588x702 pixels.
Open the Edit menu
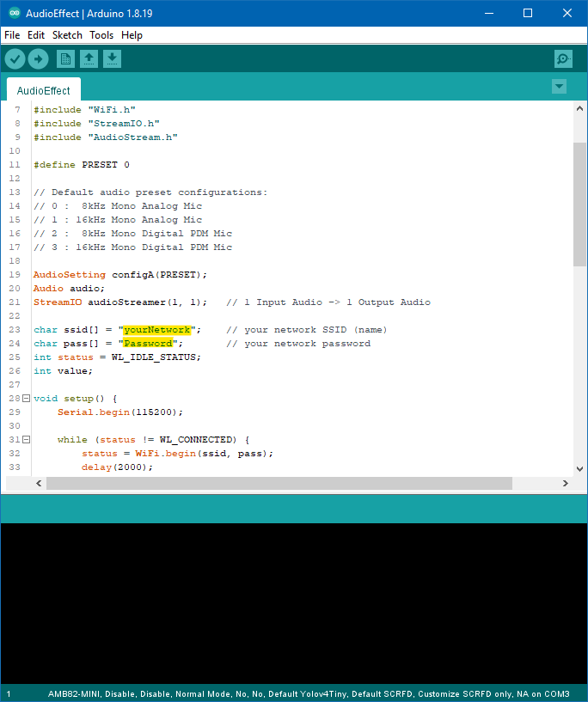coord(36,35)
